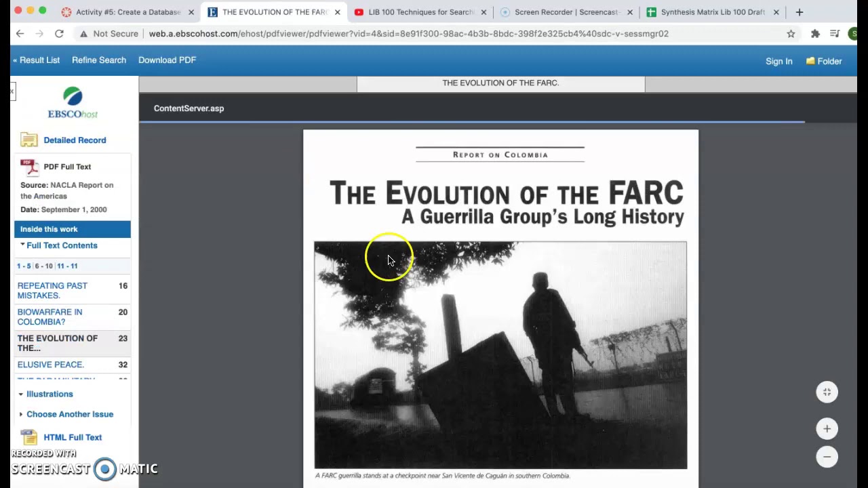Click the PDF loading progress bar
The height and width of the screenshot is (488, 868).
(472, 122)
